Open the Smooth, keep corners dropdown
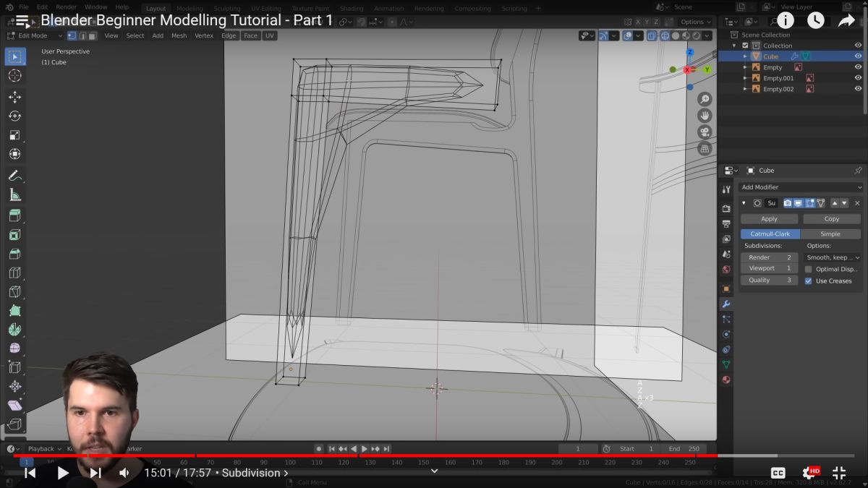Image resolution: width=868 pixels, height=488 pixels. [x=833, y=257]
